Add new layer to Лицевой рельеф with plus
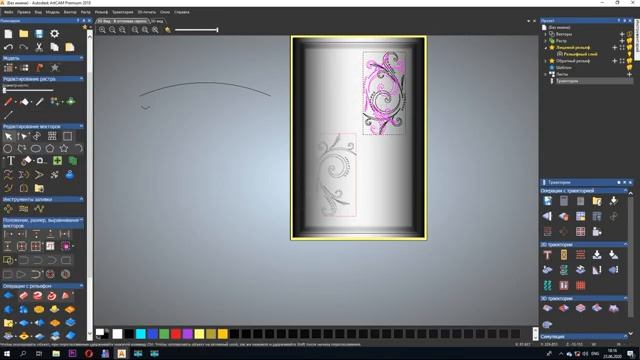The height and width of the screenshot is (360, 640). point(615,48)
